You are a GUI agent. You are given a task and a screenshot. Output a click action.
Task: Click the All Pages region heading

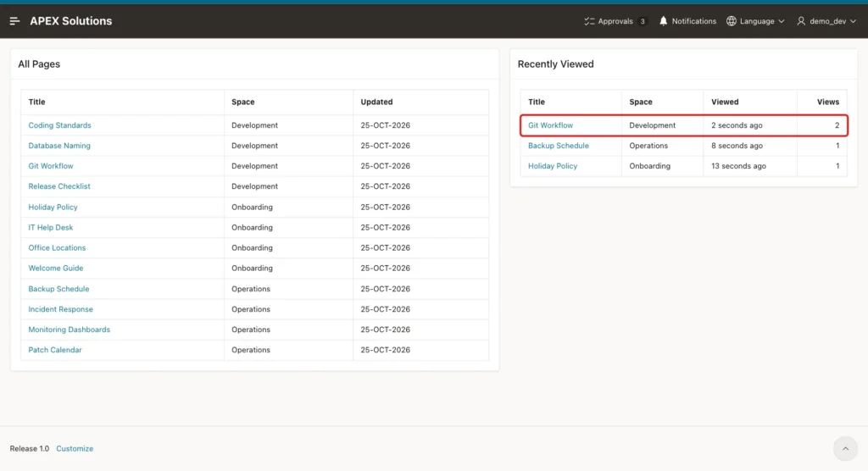(39, 64)
